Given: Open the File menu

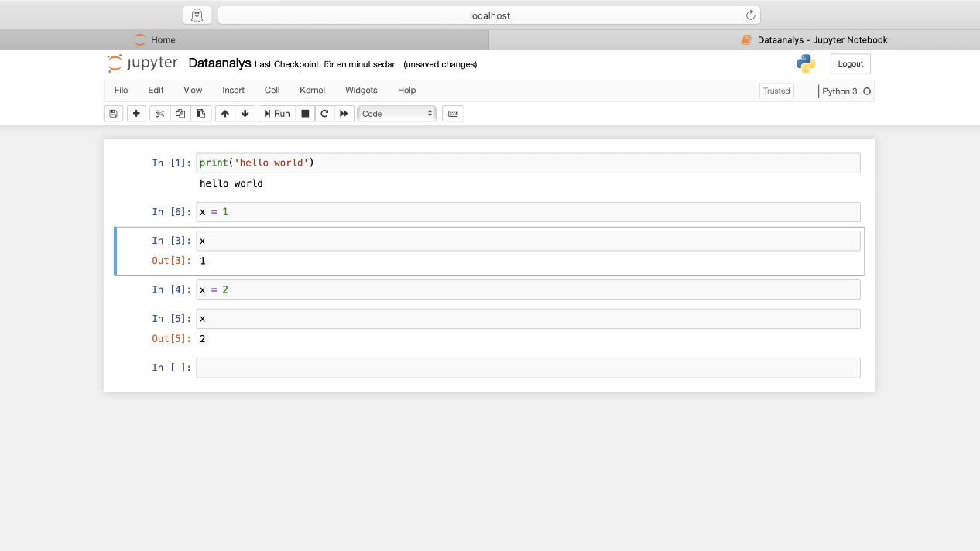Looking at the screenshot, I should (121, 91).
